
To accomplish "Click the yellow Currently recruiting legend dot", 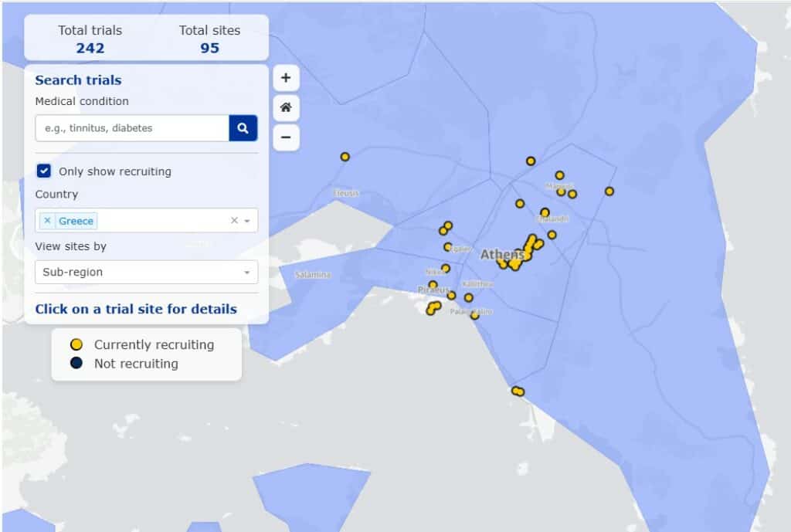I will tap(76, 345).
